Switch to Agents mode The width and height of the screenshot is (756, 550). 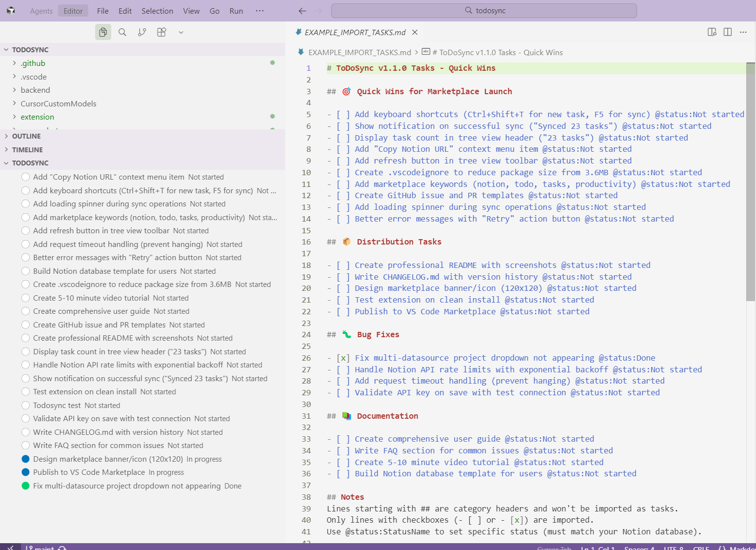tap(41, 11)
